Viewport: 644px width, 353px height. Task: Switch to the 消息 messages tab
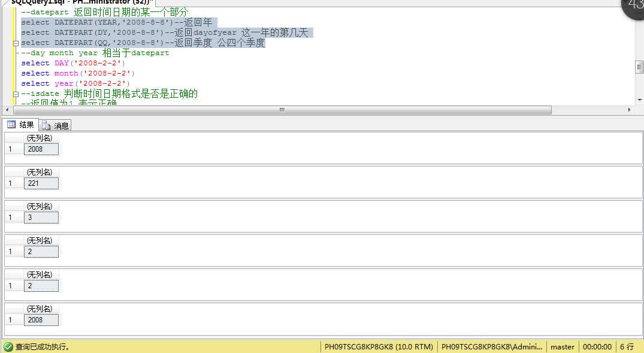click(x=56, y=126)
